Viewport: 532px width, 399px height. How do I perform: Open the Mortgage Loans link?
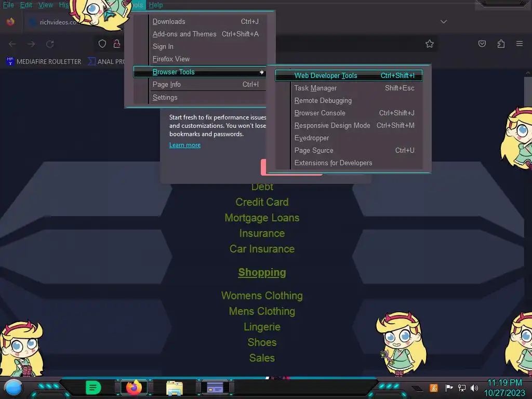[x=262, y=218]
